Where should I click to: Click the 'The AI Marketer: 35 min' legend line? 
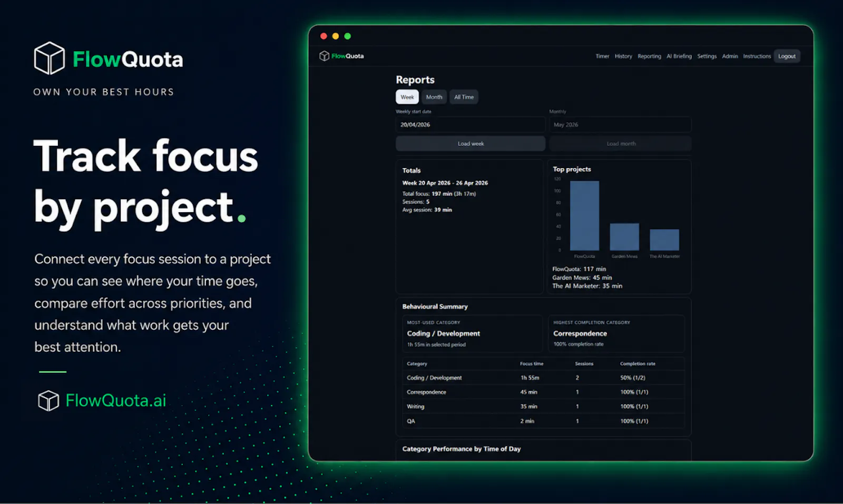click(587, 286)
